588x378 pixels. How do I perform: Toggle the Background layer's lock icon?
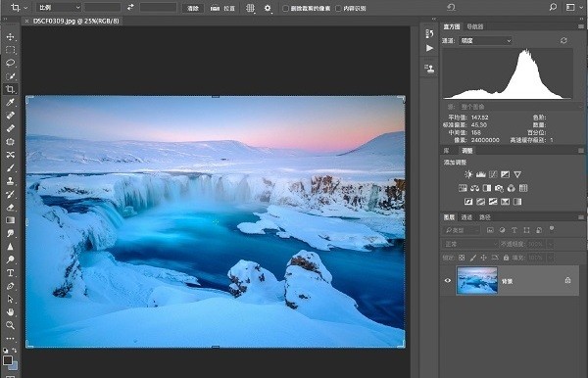coord(567,280)
